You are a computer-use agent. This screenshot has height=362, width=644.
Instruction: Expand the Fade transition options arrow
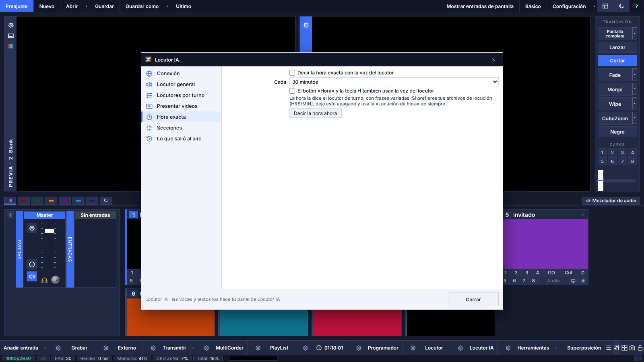coord(635,75)
